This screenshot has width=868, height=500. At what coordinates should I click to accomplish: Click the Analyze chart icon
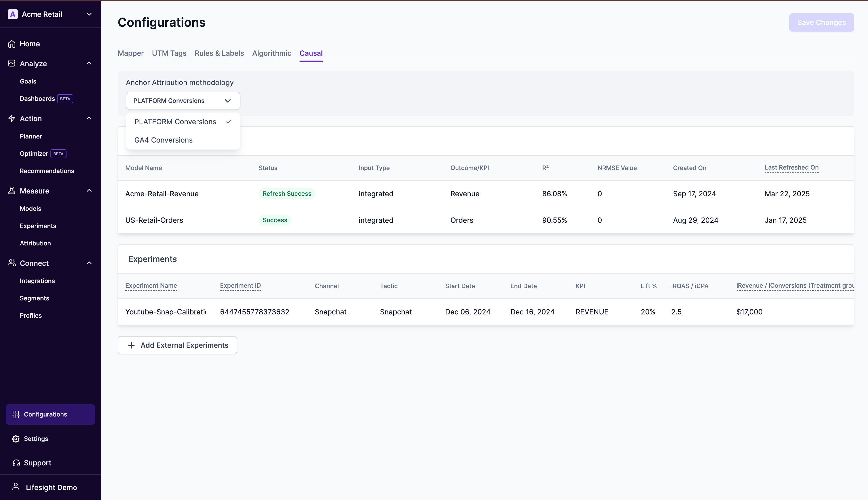pos(12,64)
